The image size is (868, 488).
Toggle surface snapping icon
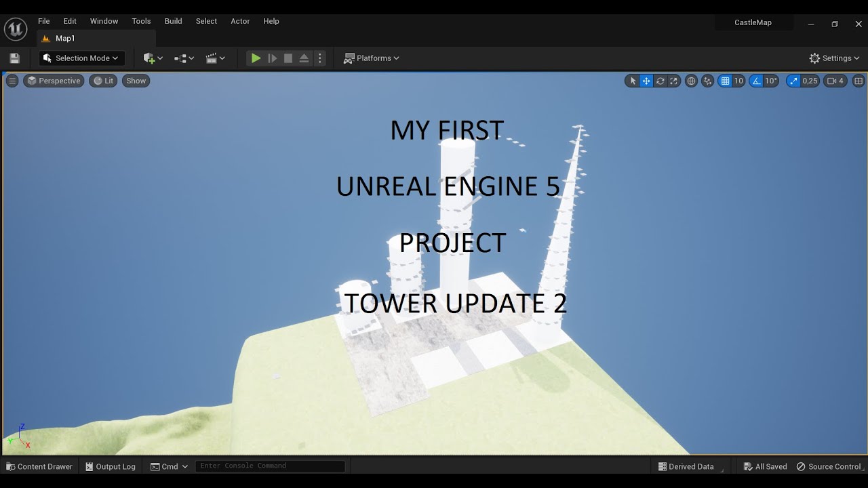pos(708,81)
